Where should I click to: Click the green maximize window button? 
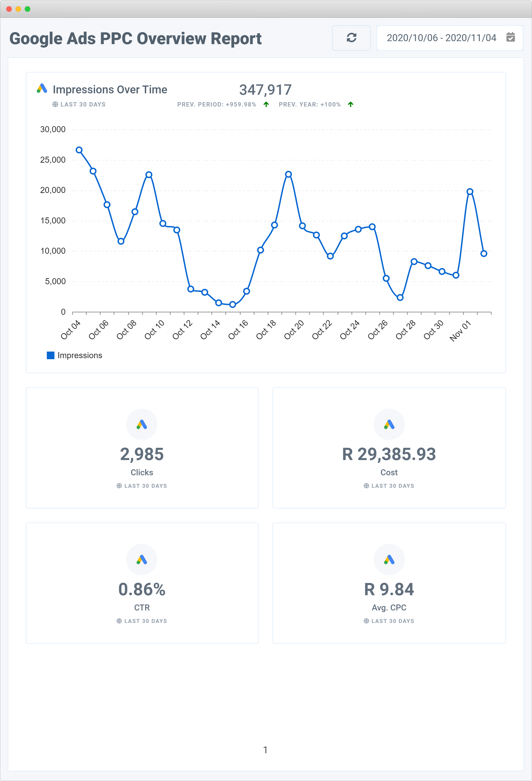pyautogui.click(x=28, y=9)
